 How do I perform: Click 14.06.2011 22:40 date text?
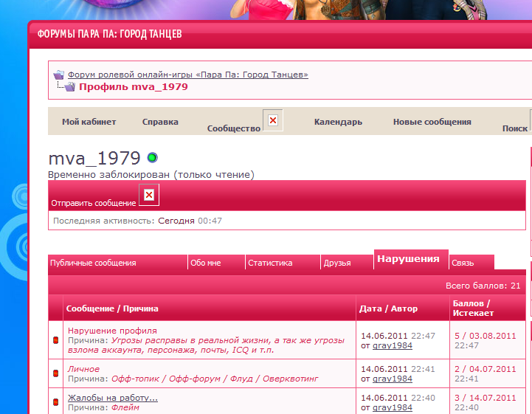(x=398, y=398)
